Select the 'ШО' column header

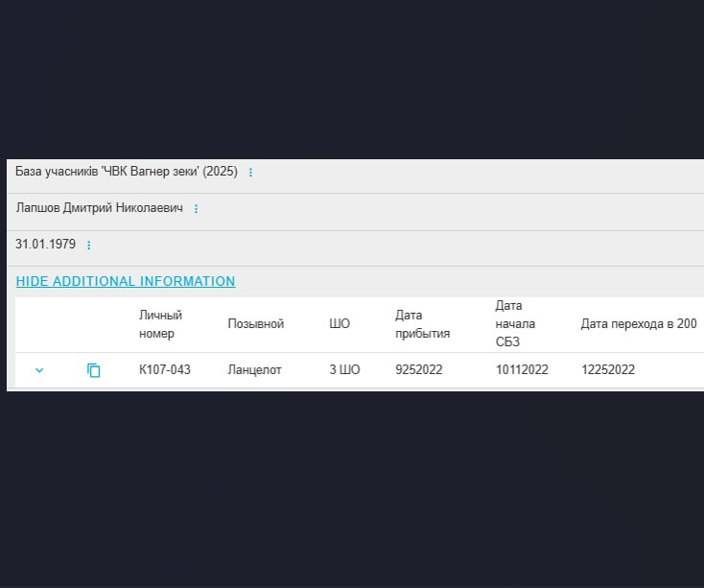coord(340,324)
